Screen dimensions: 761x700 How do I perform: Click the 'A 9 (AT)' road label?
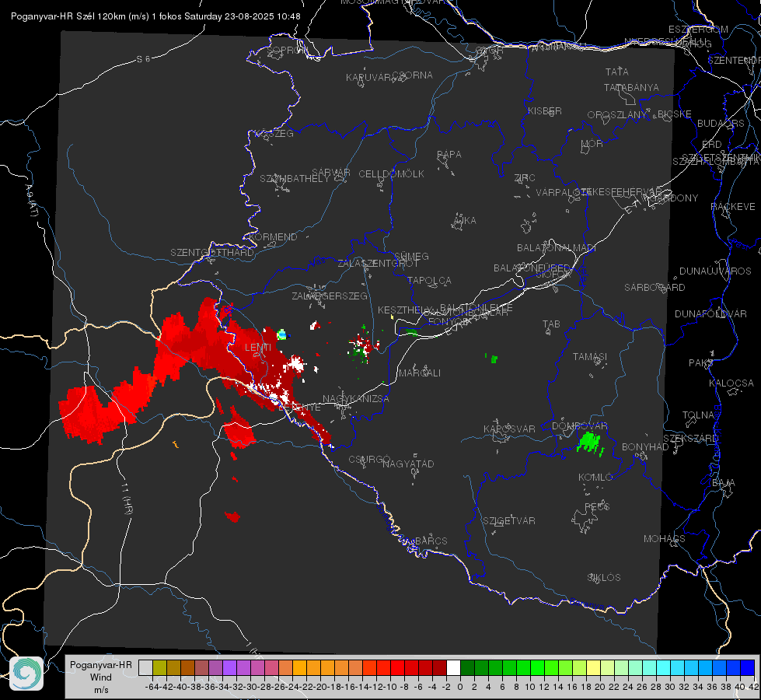[x=31, y=201]
